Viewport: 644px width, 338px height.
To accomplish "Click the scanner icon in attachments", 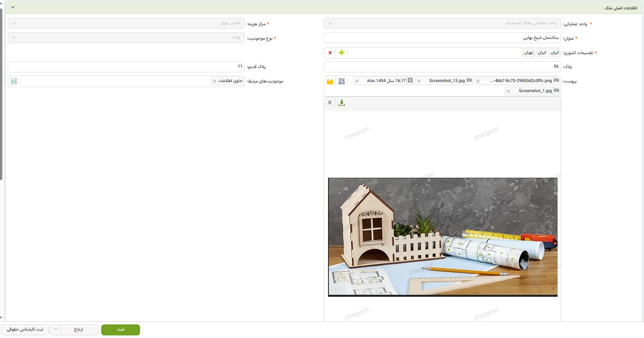I will [x=342, y=81].
